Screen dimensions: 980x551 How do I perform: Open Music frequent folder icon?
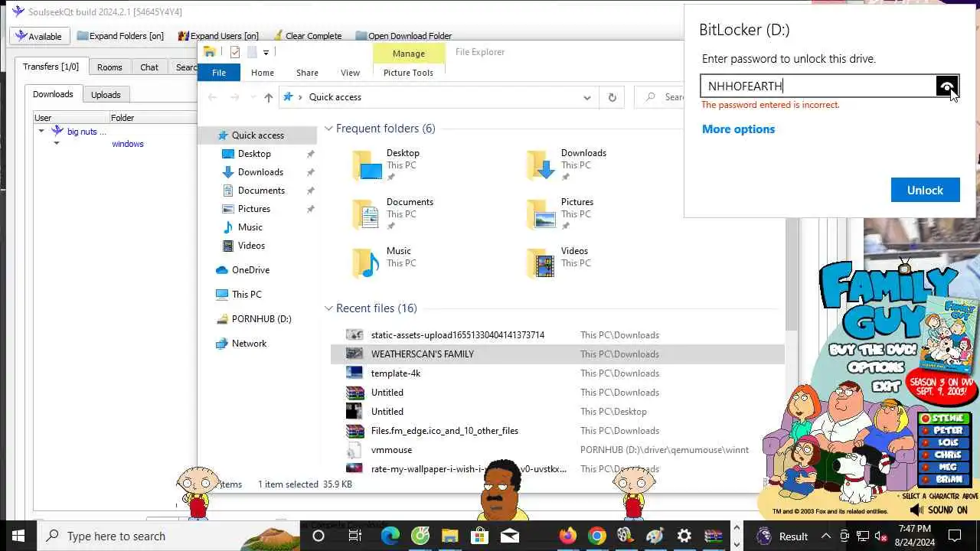tap(366, 263)
